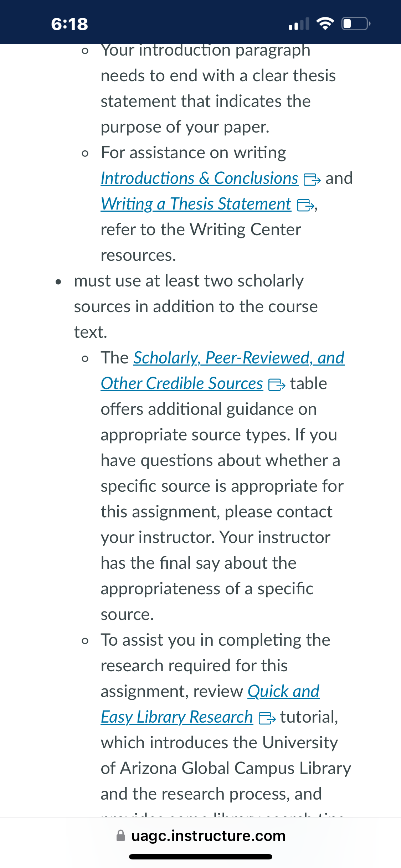401x868 pixels.
Task: Open the Easy Library Research link
Action: [177, 717]
